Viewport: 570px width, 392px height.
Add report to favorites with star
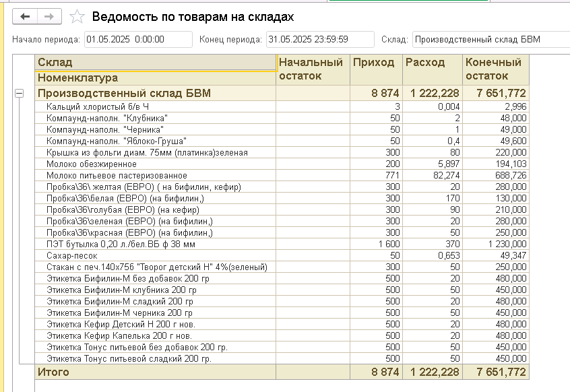tap(78, 17)
